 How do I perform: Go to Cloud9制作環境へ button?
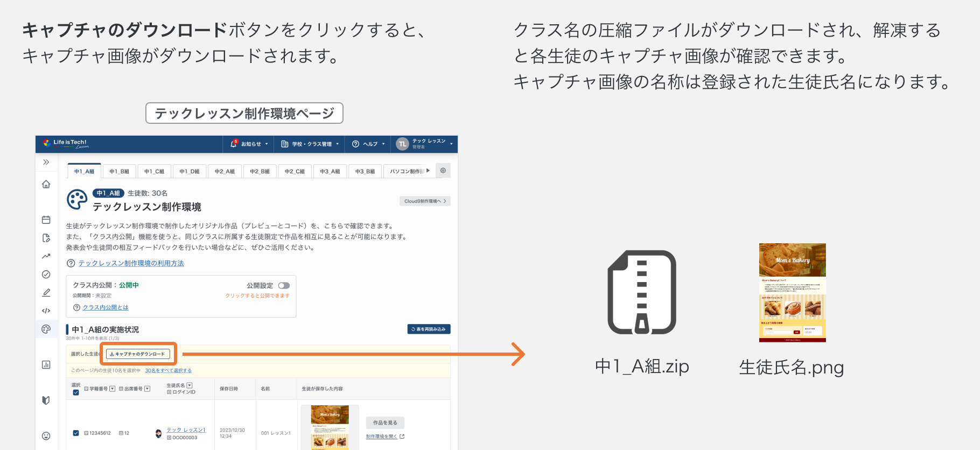pos(425,201)
